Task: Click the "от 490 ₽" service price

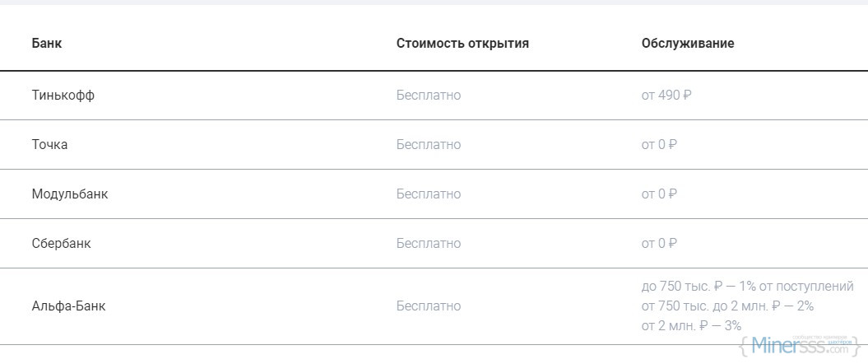Action: [x=666, y=96]
